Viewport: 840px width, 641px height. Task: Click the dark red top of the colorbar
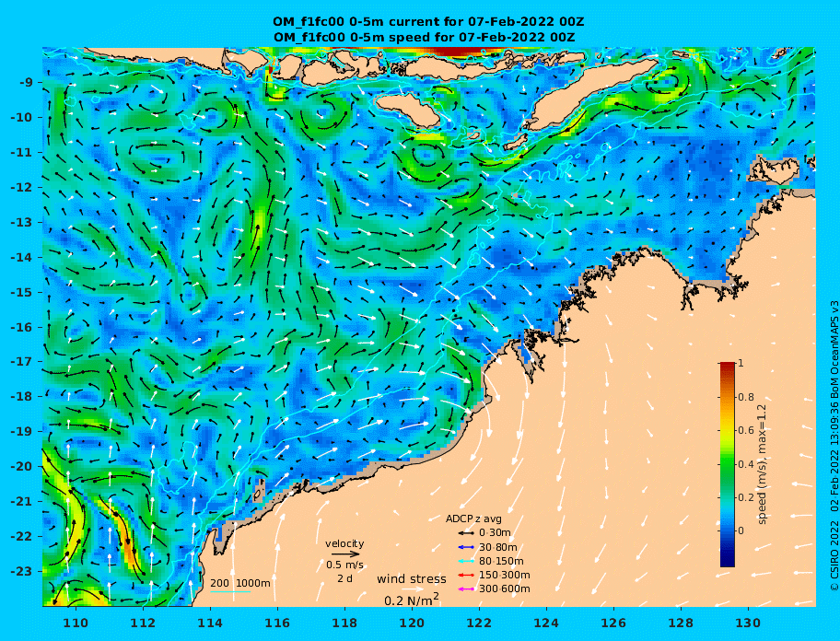[728, 366]
